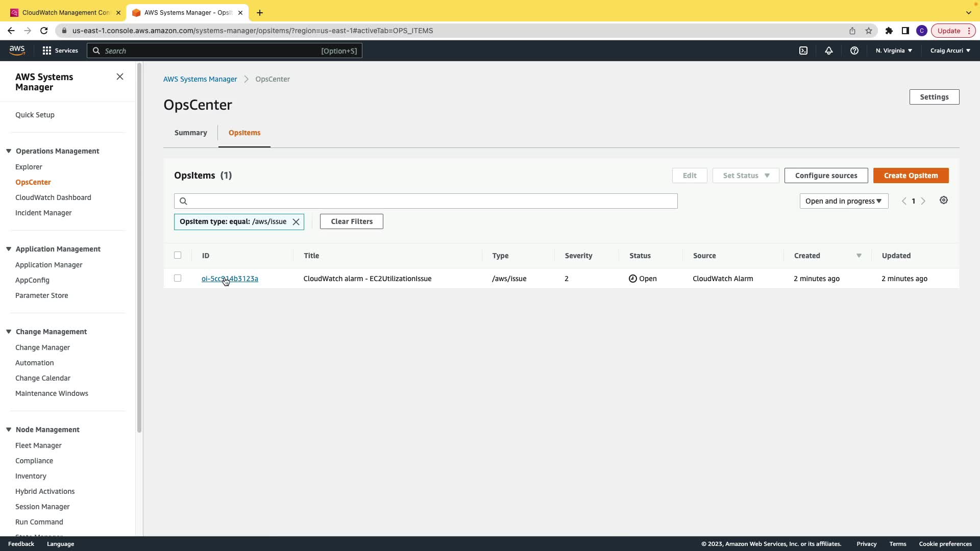The width and height of the screenshot is (980, 551).
Task: Click the AWS logo home icon
Action: click(x=17, y=50)
